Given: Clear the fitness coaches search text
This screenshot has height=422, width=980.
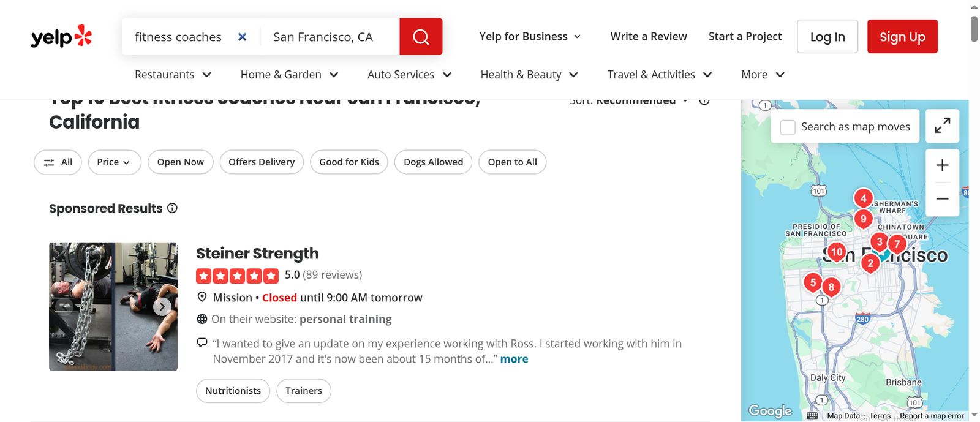Looking at the screenshot, I should point(243,37).
